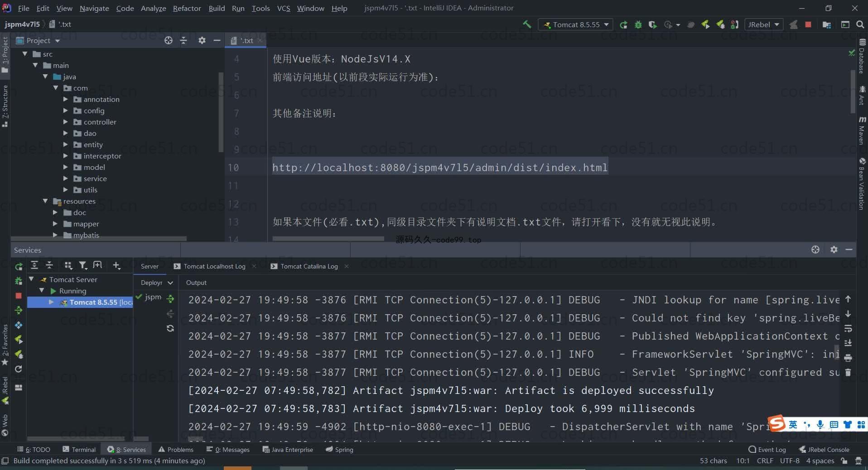
Task: Click the JRebel rocket Debug icon in the toolbar
Action: pyautogui.click(x=720, y=24)
